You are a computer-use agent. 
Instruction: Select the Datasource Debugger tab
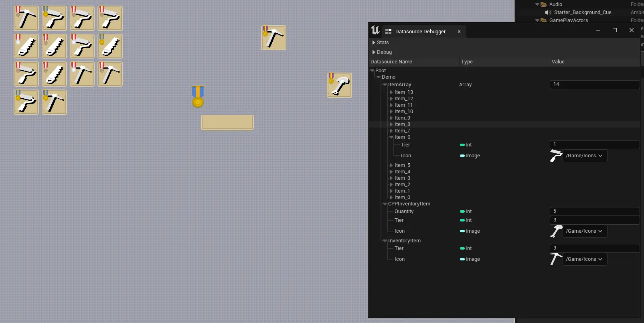click(x=420, y=32)
